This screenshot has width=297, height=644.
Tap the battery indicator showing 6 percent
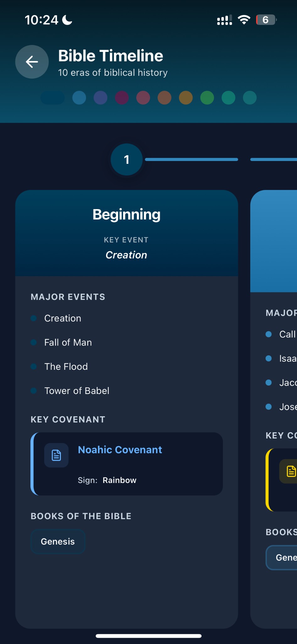[x=265, y=19]
